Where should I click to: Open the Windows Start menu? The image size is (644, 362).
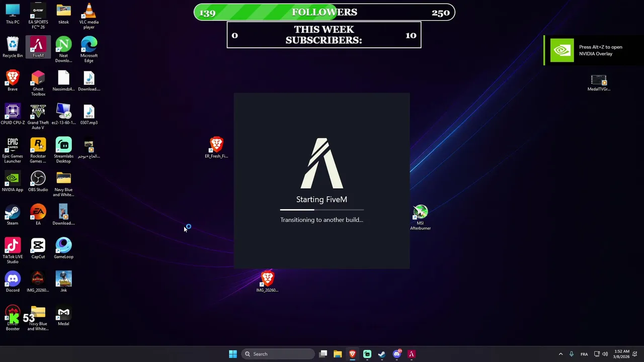coord(233,354)
